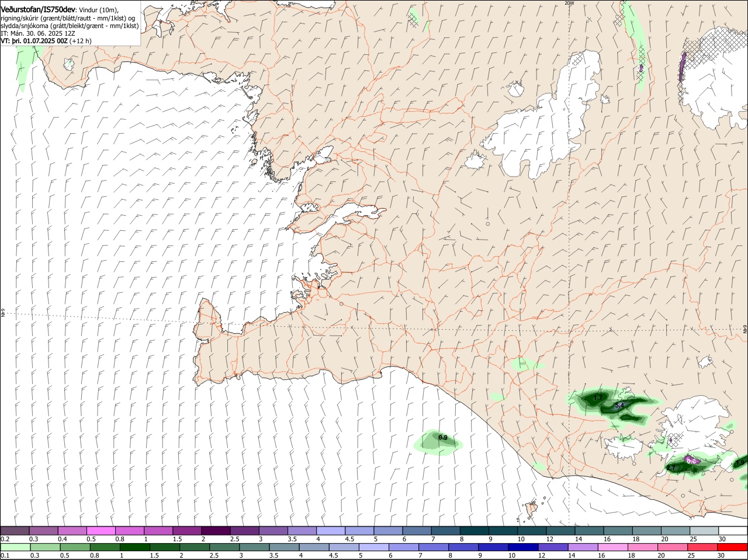This screenshot has width=748, height=560.
Task: Pick the 0.5 bright pink snow legend swatch
Action: tap(101, 531)
